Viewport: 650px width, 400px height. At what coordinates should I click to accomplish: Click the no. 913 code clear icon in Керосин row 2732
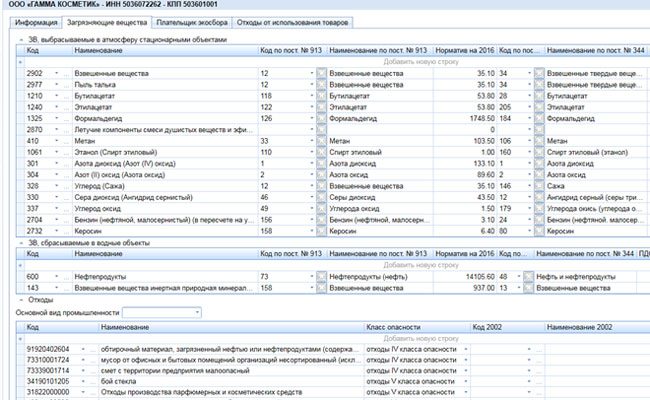[x=321, y=231]
